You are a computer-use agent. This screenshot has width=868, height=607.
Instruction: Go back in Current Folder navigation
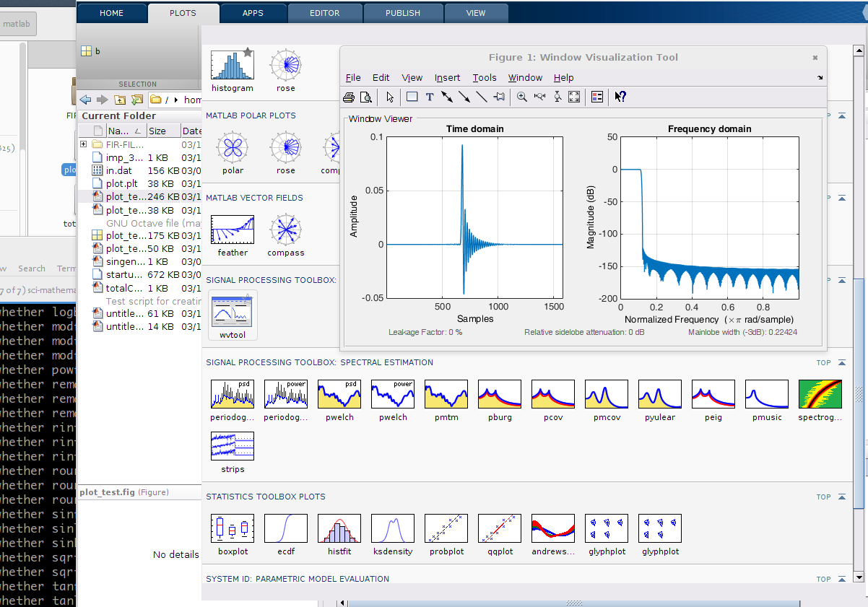point(86,100)
